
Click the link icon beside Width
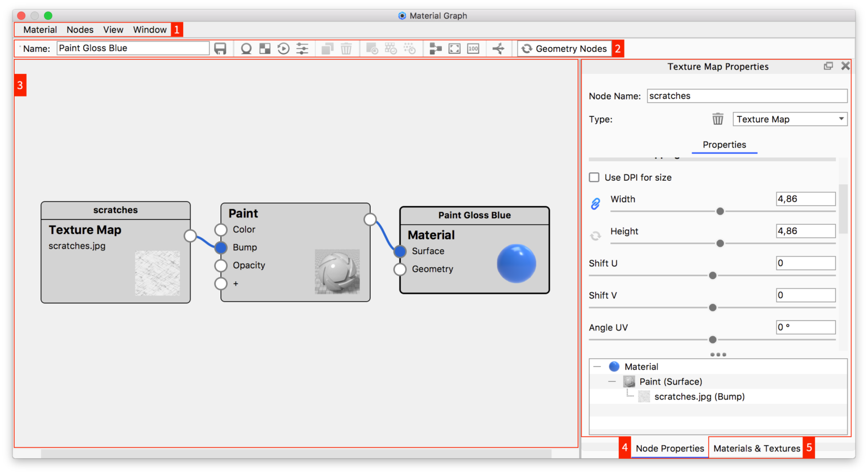pyautogui.click(x=595, y=204)
